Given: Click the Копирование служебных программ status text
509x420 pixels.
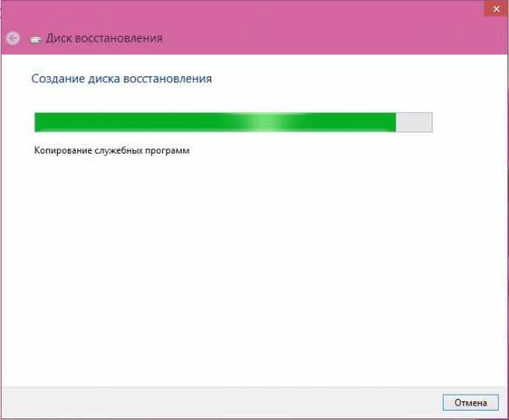Looking at the screenshot, I should click(x=112, y=150).
